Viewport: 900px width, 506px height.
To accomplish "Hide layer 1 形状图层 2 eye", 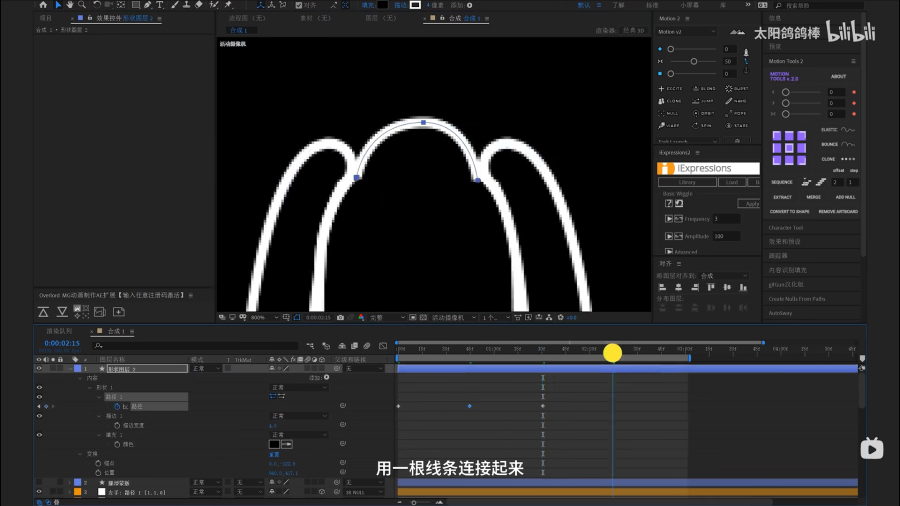I will (x=39, y=368).
